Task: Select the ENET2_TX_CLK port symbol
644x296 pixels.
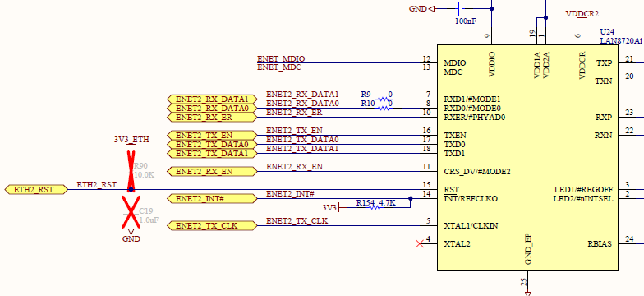Action: pyautogui.click(x=212, y=225)
